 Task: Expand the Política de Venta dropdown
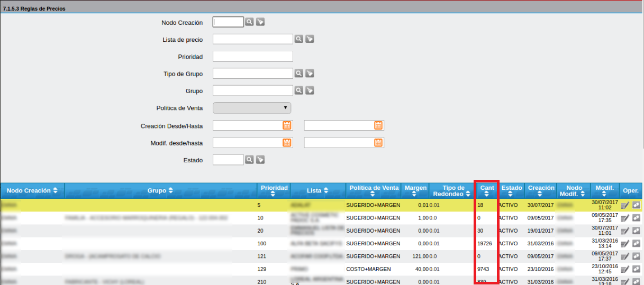tap(252, 108)
